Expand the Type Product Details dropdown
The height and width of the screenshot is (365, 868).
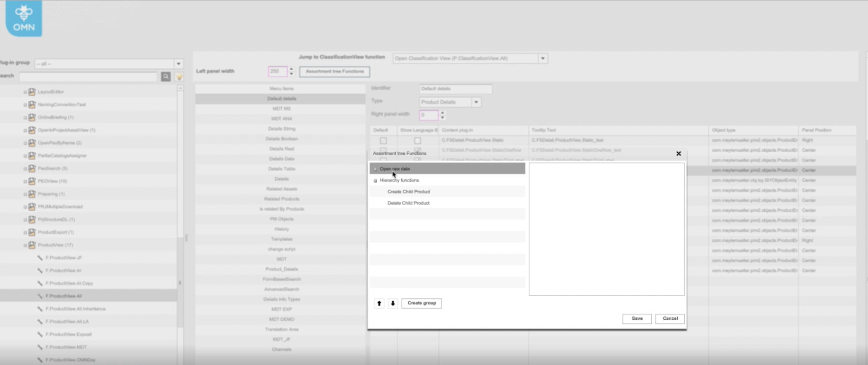pyautogui.click(x=476, y=102)
